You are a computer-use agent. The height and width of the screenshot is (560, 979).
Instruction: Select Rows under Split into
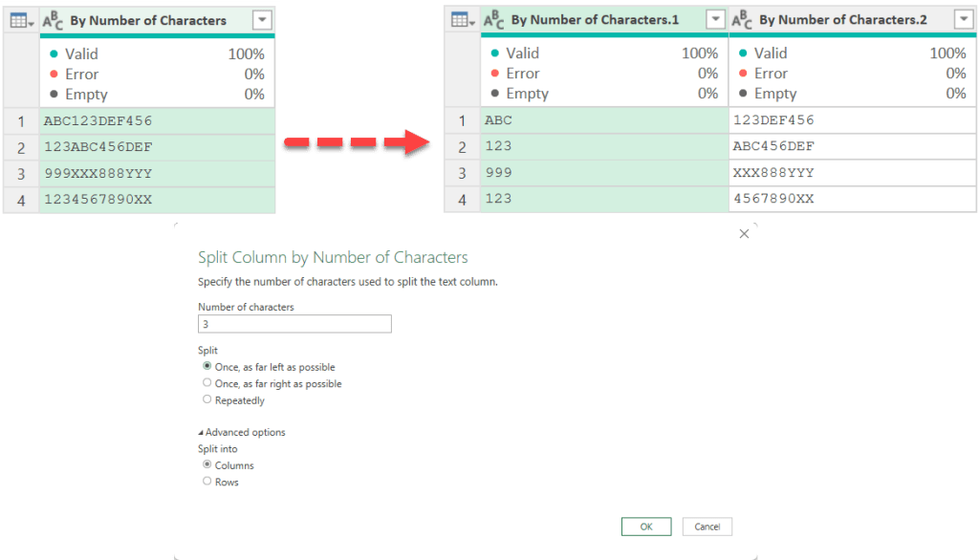pyautogui.click(x=207, y=482)
